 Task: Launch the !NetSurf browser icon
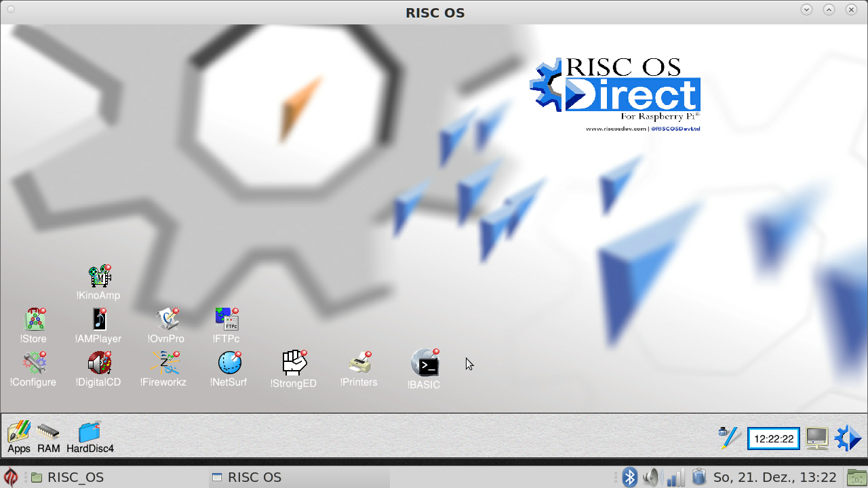pos(229,363)
